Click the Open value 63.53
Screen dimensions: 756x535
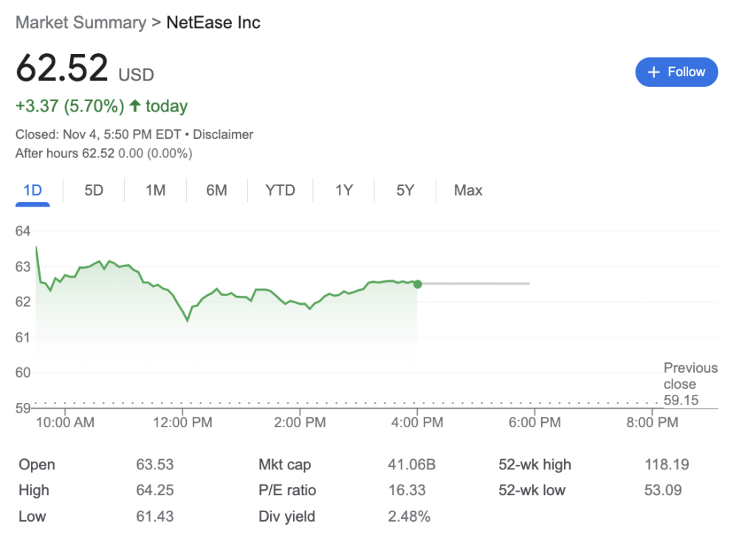coord(154,465)
